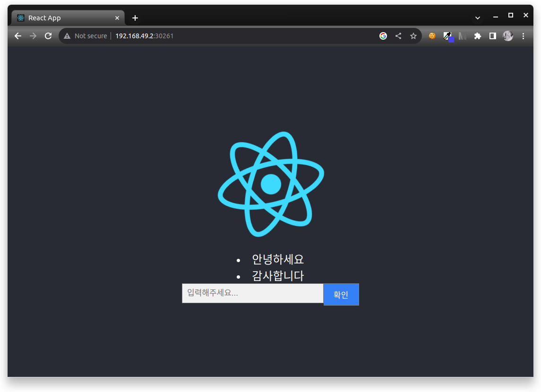
Task: Close the Chrome window
Action: [526, 15]
